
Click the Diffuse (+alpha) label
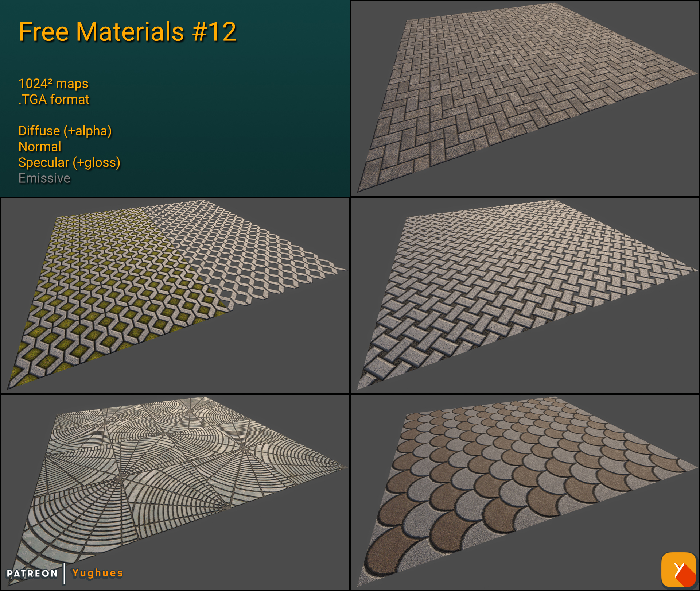tap(65, 131)
